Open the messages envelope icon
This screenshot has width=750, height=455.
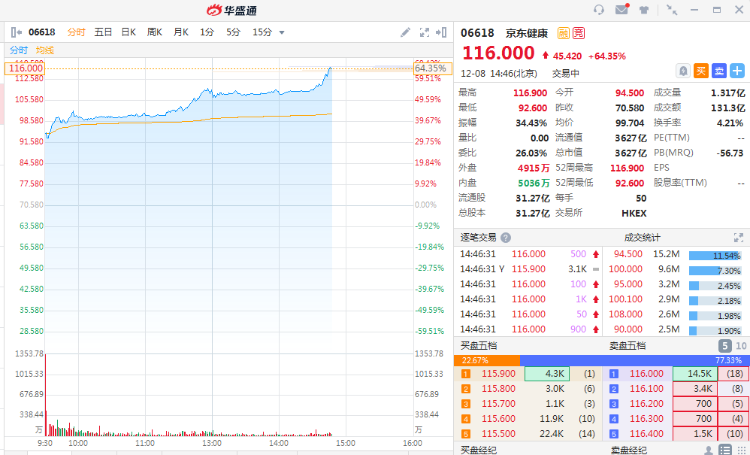click(622, 10)
